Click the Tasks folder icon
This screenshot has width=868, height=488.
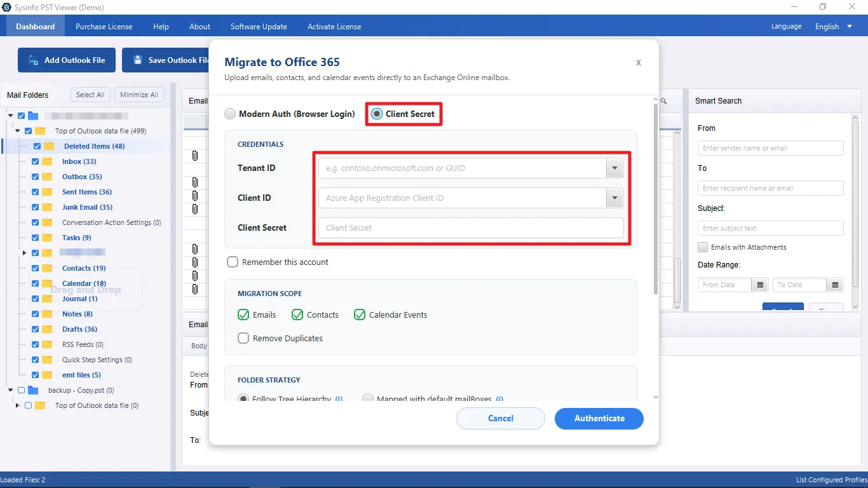pos(47,238)
